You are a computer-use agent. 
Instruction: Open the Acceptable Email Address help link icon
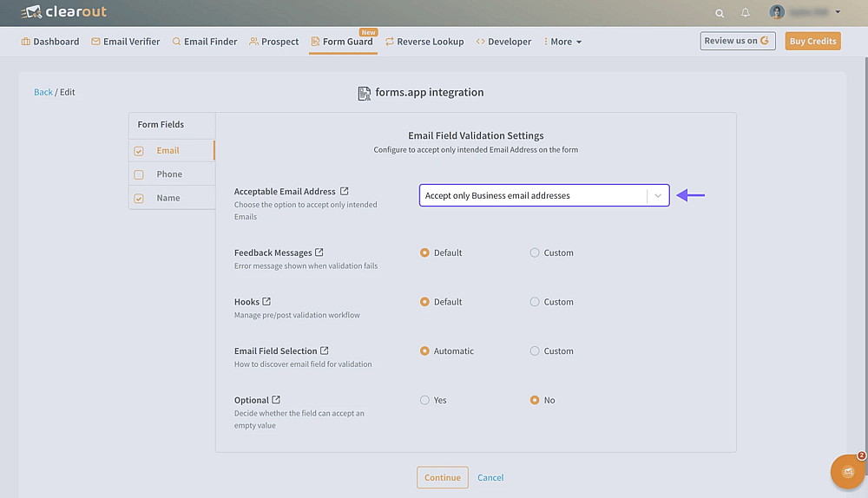[345, 191]
